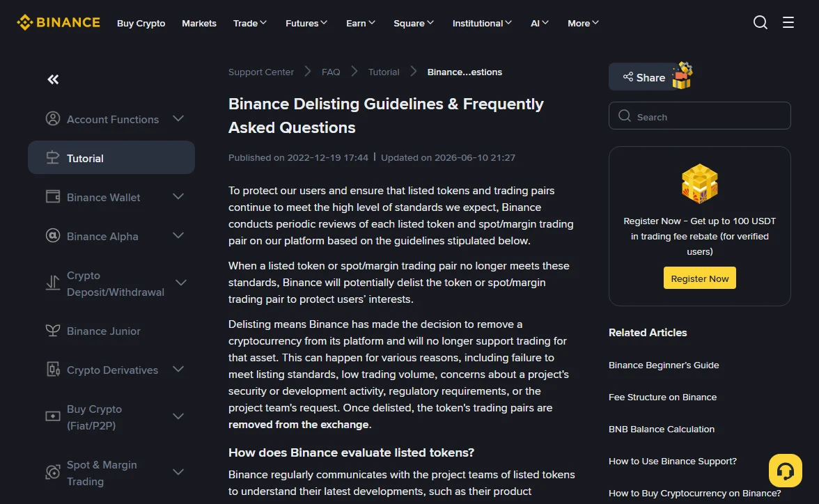Open the support headset chat button
This screenshot has height=504, width=819.
coord(785,471)
